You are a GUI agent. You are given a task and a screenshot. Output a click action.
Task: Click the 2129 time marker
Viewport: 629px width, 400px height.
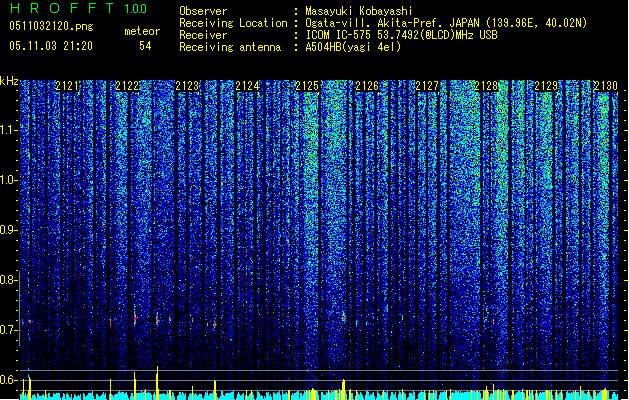pyautogui.click(x=546, y=86)
